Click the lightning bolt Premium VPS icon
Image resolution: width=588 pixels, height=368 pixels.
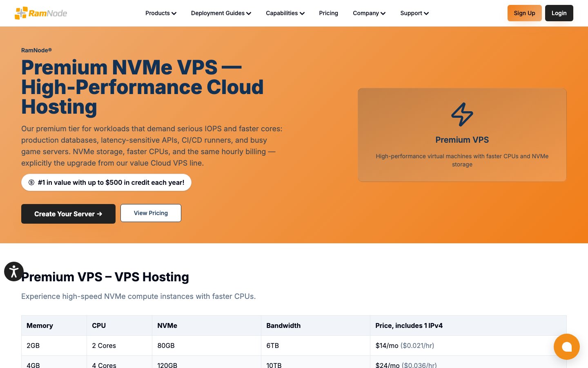pos(462,114)
